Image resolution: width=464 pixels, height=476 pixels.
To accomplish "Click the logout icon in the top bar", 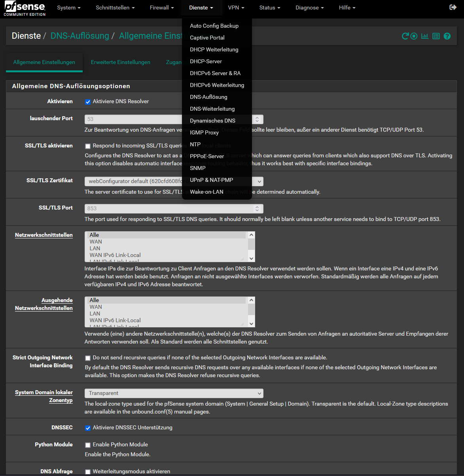I will tap(453, 8).
